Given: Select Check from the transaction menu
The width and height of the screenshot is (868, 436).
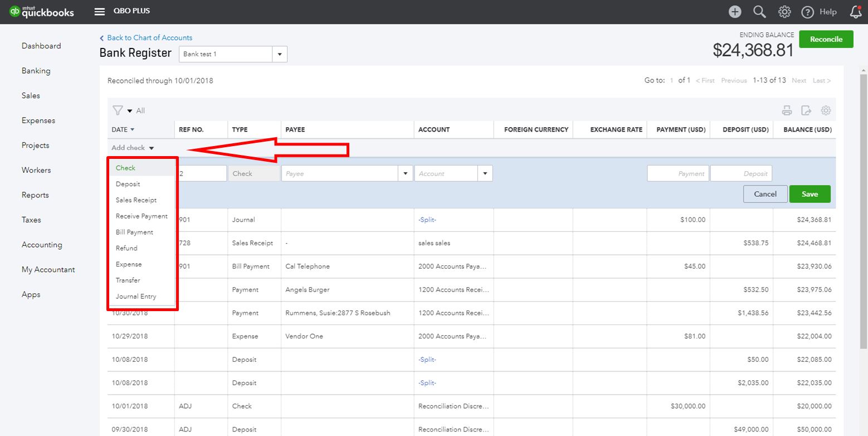Looking at the screenshot, I should (142, 168).
